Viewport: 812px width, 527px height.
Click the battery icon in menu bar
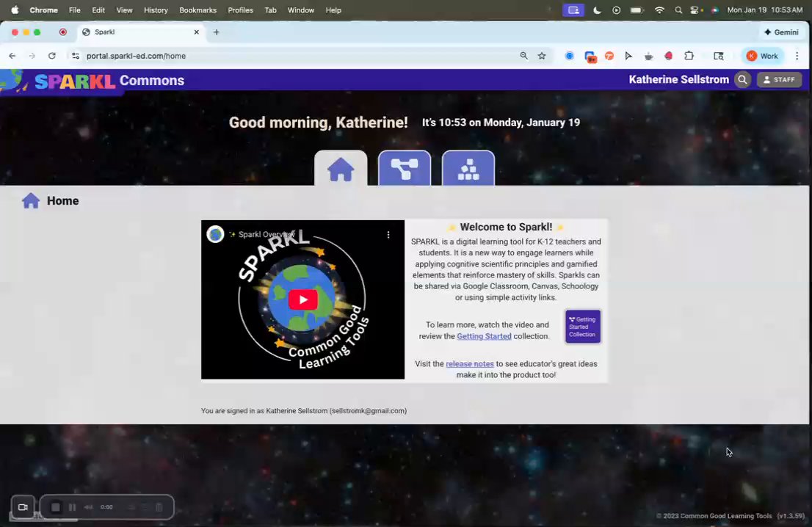(x=637, y=10)
